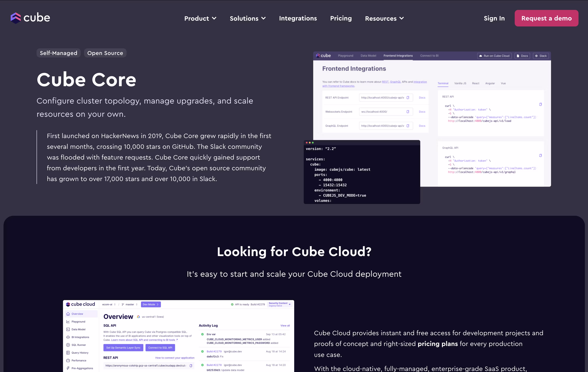Open the Product dropdown menu
Image resolution: width=588 pixels, height=372 pixels.
point(200,18)
